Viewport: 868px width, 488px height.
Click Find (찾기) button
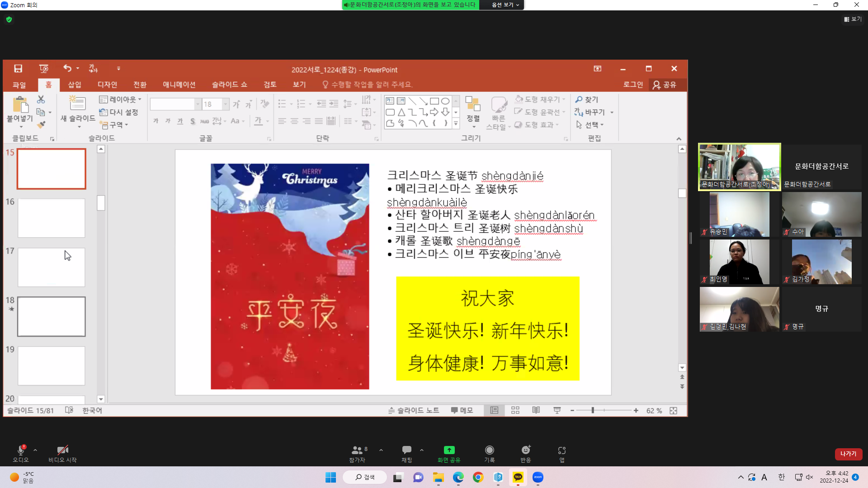587,99
